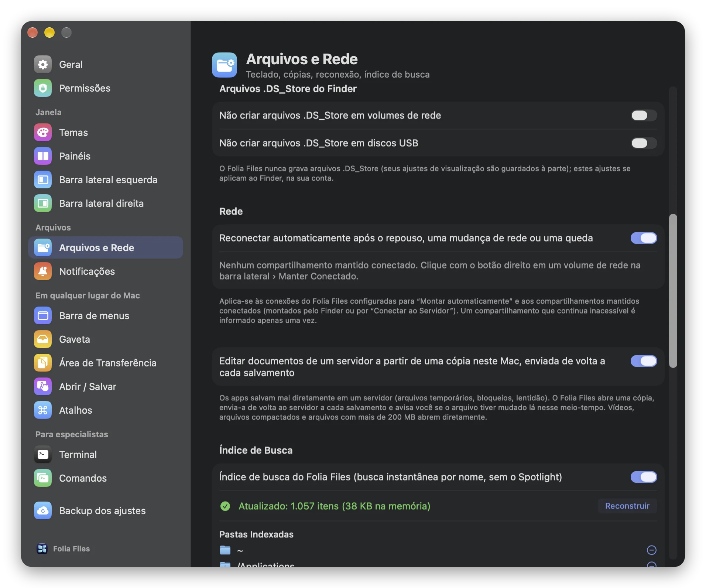Select Abrir / Salvar section
This screenshot has height=588, width=706.
(x=106, y=387)
